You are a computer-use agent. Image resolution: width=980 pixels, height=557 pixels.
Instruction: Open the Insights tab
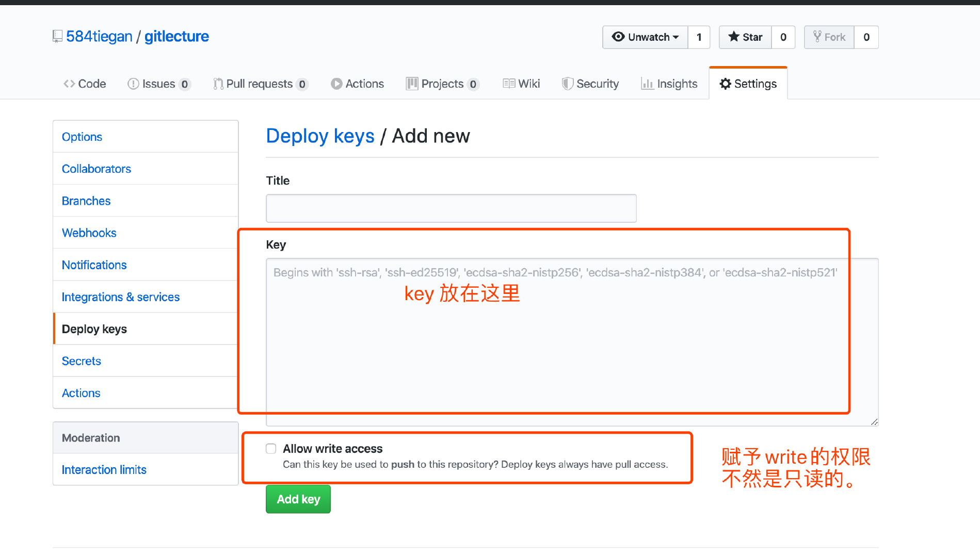(669, 84)
